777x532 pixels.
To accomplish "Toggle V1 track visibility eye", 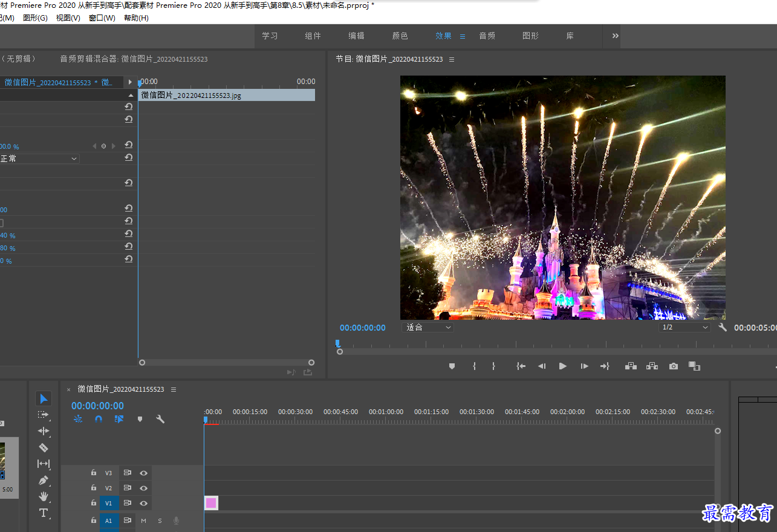I will coord(144,503).
